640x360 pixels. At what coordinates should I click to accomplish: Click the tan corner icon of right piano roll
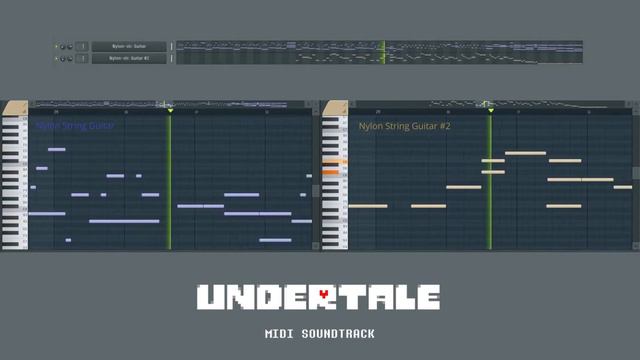tap(335, 108)
